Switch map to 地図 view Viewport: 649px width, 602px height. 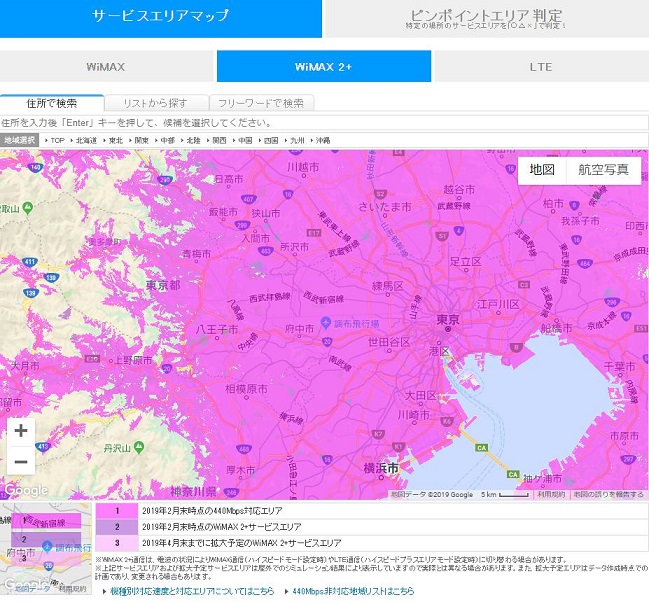(x=542, y=170)
